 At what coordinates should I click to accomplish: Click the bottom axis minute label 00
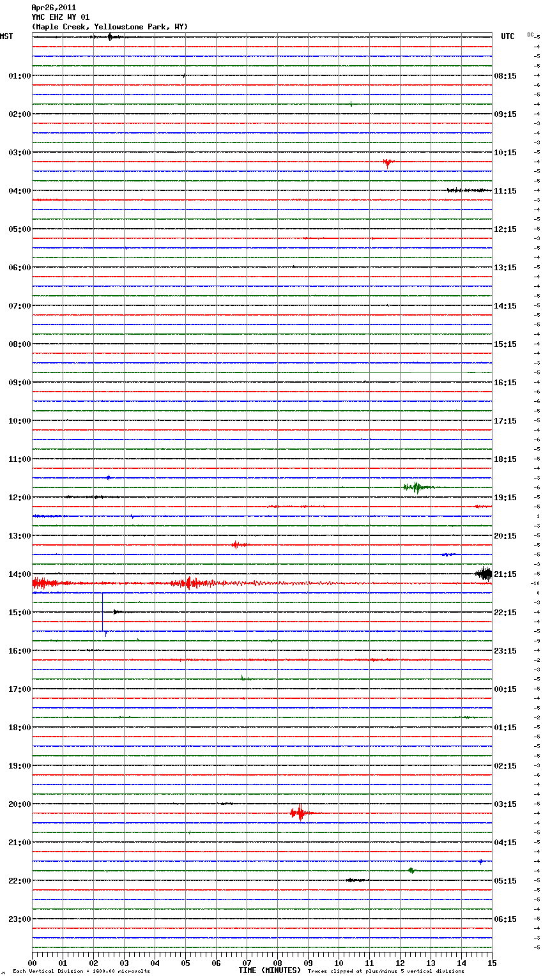point(32,963)
